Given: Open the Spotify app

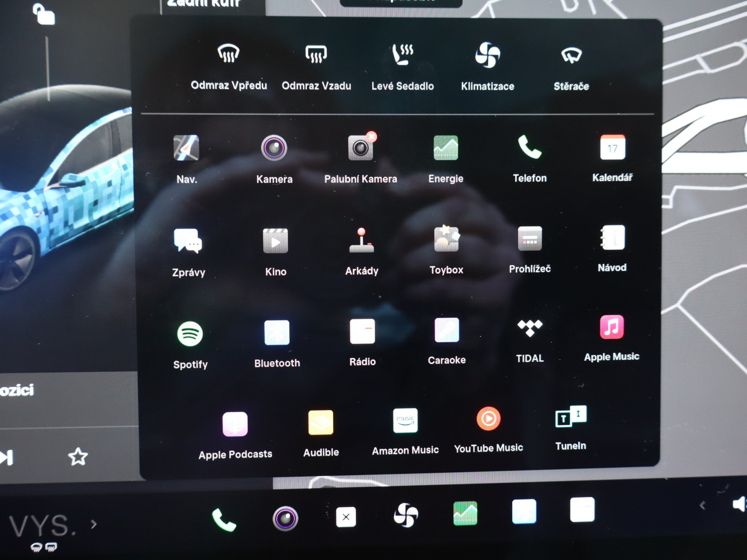Looking at the screenshot, I should coord(190,334).
